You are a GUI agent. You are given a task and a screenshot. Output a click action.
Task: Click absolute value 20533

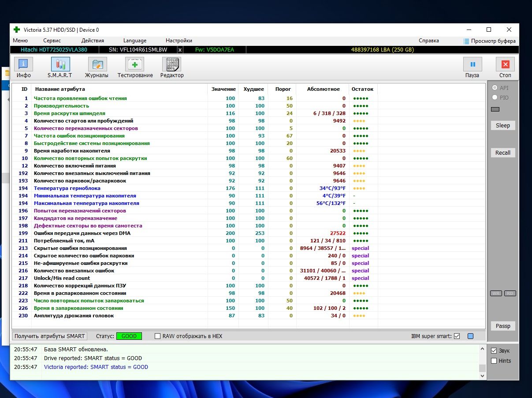tap(338, 151)
